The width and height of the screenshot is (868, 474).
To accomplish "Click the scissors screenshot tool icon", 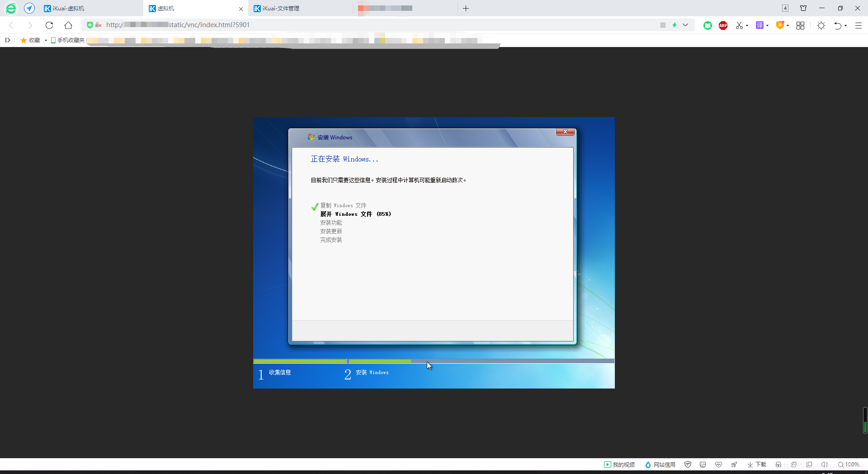I will (x=739, y=25).
